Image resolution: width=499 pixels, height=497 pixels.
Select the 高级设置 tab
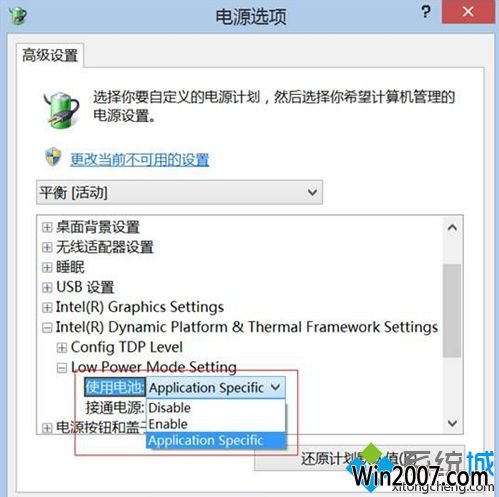point(50,55)
